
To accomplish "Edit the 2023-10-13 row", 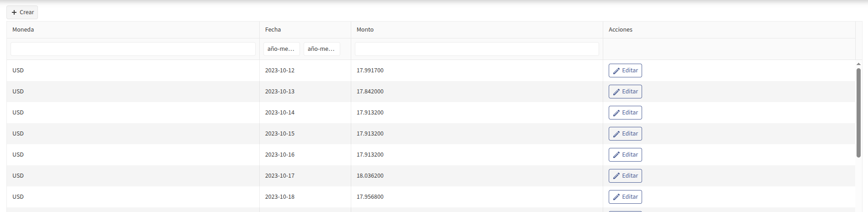I will (625, 92).
